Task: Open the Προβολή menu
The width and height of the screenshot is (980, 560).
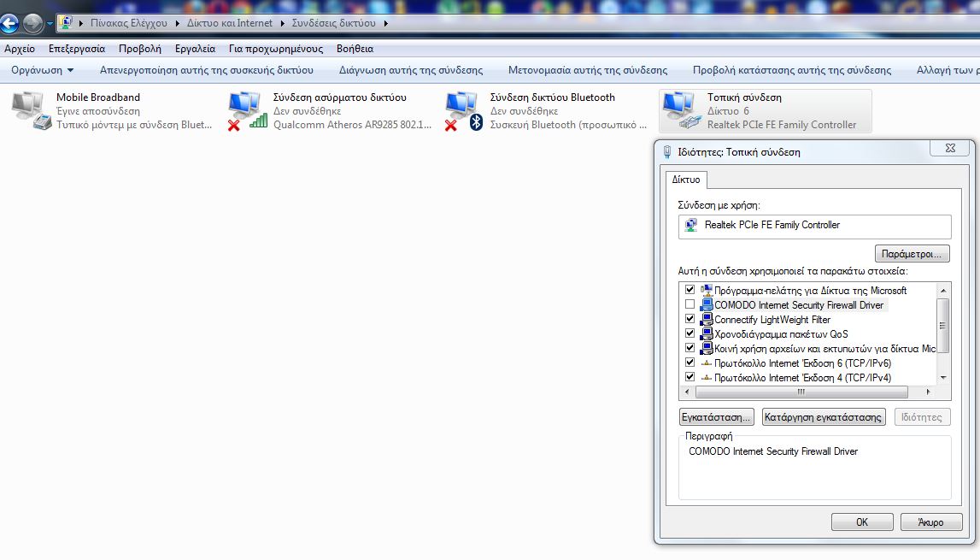Action: [x=140, y=49]
